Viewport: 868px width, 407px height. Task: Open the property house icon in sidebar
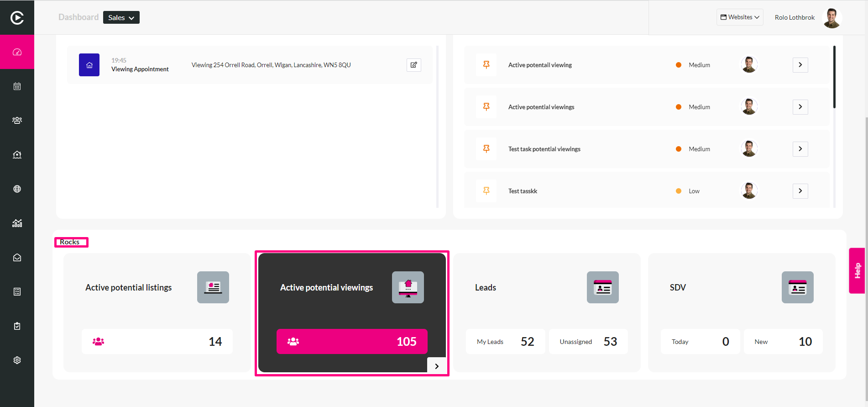[17, 155]
